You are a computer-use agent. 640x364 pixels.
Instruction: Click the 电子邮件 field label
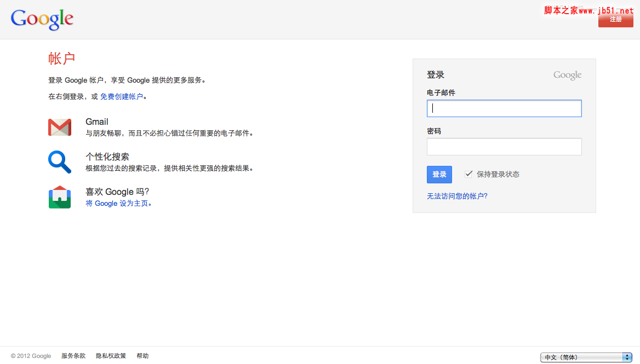(441, 93)
